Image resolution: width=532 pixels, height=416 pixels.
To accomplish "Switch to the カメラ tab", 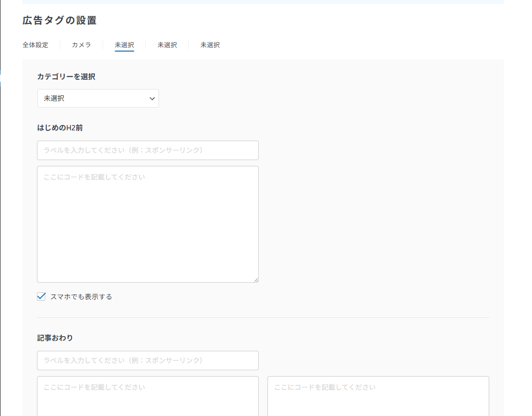I will tap(81, 45).
